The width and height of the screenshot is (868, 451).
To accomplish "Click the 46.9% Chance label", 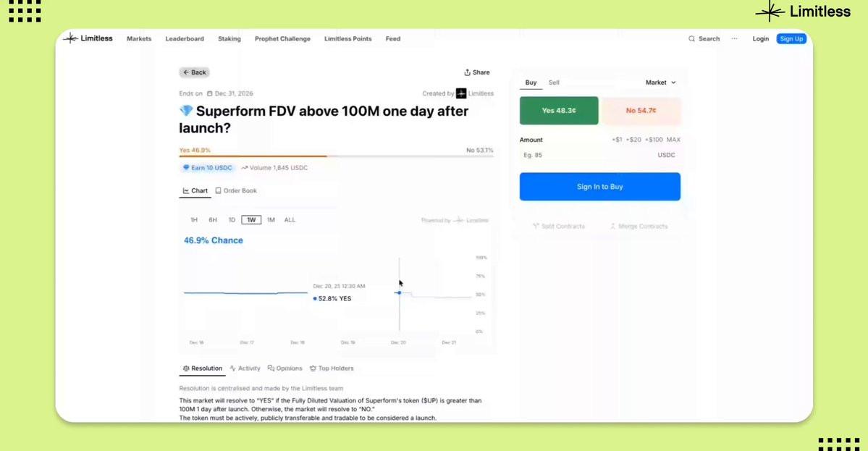I will (x=213, y=241).
